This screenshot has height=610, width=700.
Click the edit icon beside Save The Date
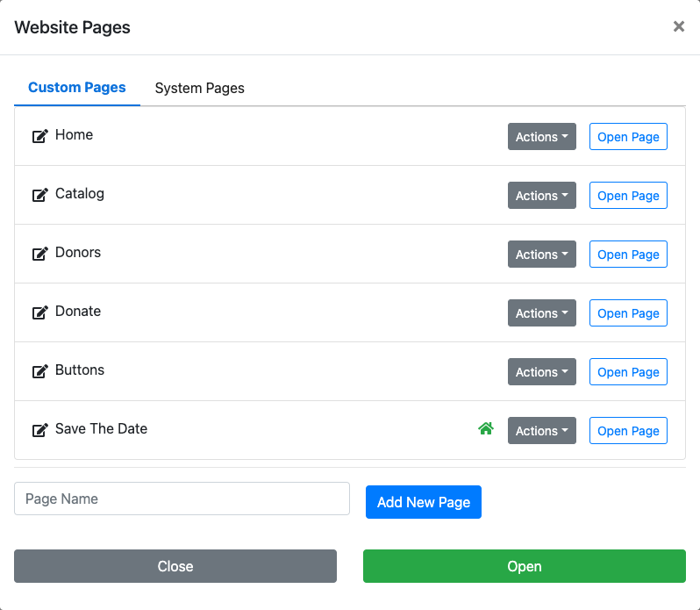[x=39, y=430]
